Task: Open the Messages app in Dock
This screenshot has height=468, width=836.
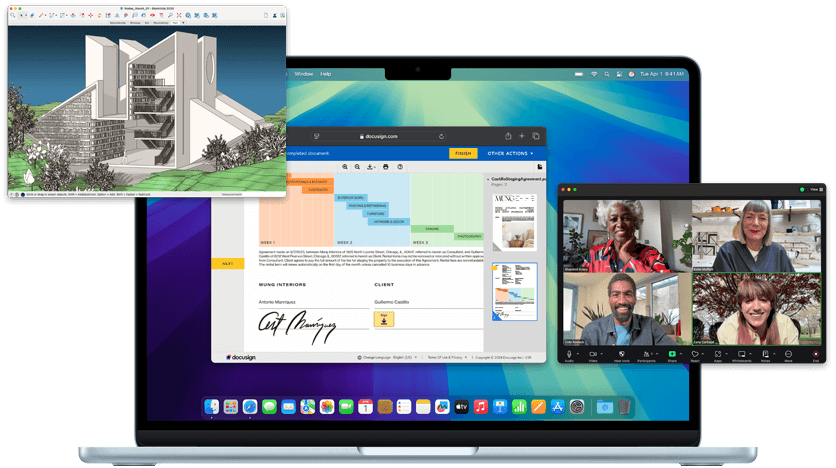Action: point(269,407)
